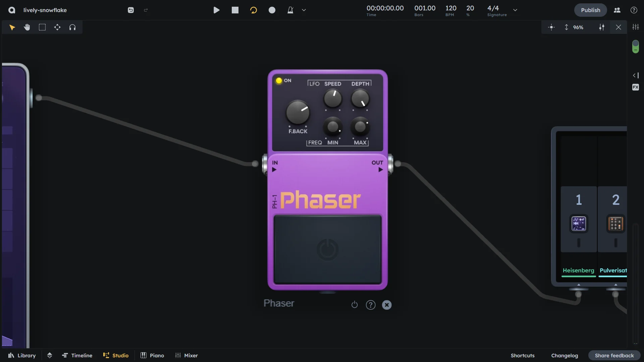
Task: Select the Hand pan tool
Action: coord(27,27)
